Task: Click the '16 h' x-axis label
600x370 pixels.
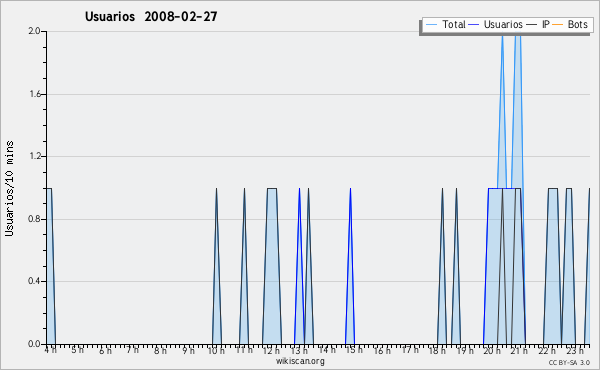Action: tap(382, 350)
